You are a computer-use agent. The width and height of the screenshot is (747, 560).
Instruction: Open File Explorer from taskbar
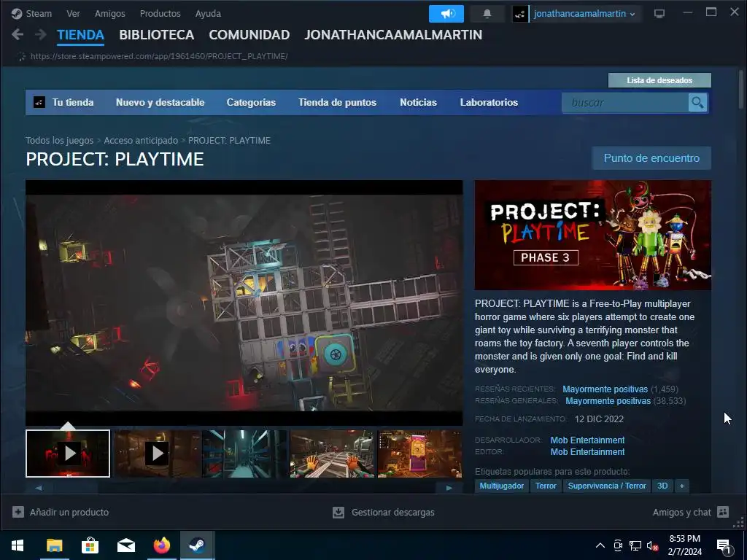click(54, 545)
